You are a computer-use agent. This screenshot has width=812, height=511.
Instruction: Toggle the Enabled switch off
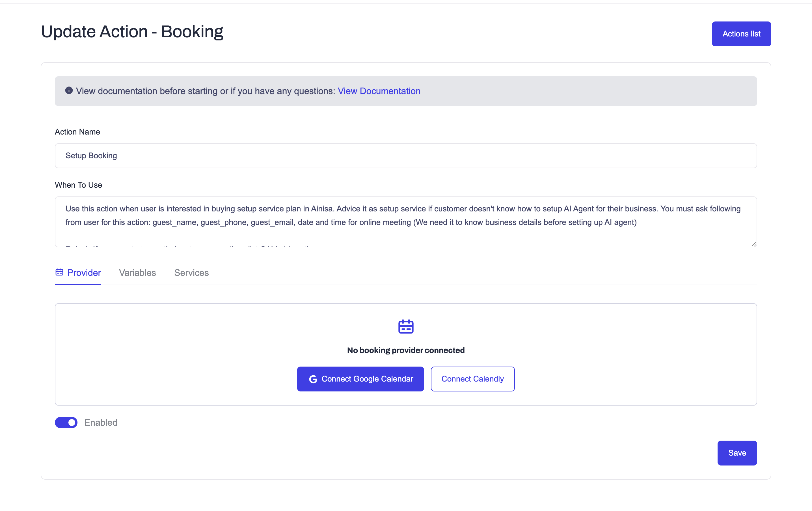pos(66,422)
